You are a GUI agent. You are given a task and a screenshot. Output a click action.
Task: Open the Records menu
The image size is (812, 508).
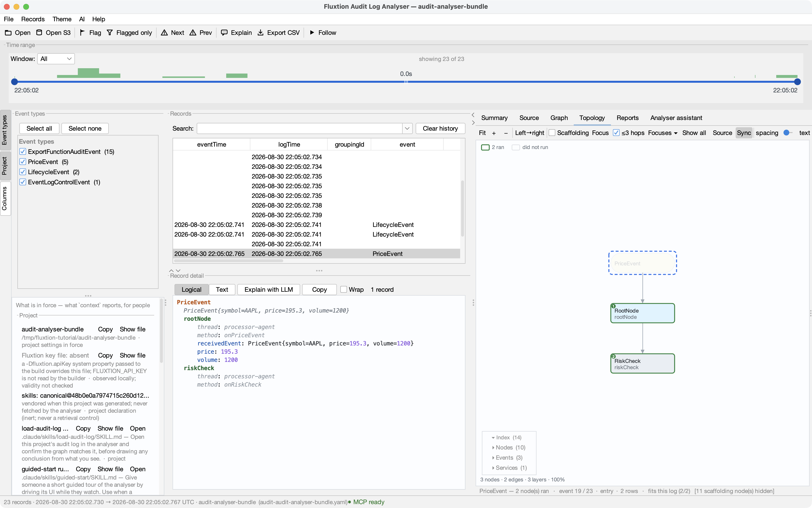point(33,19)
